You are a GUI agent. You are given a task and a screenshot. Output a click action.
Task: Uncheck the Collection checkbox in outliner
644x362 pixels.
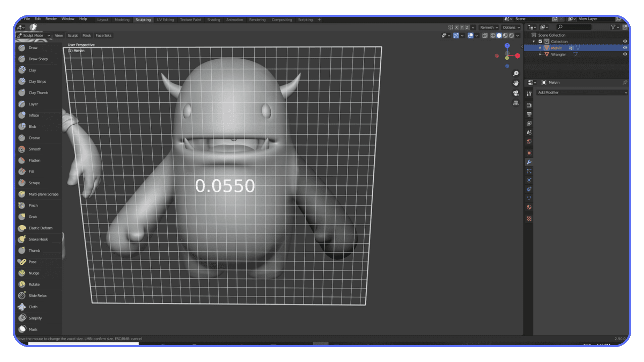540,41
